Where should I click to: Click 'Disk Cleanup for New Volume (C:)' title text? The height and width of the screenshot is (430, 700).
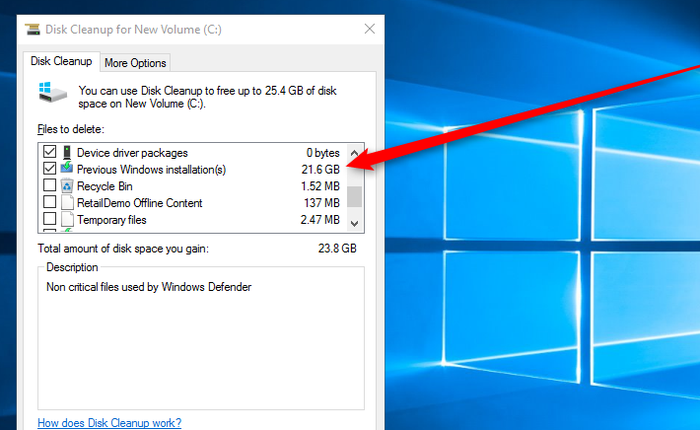(133, 30)
